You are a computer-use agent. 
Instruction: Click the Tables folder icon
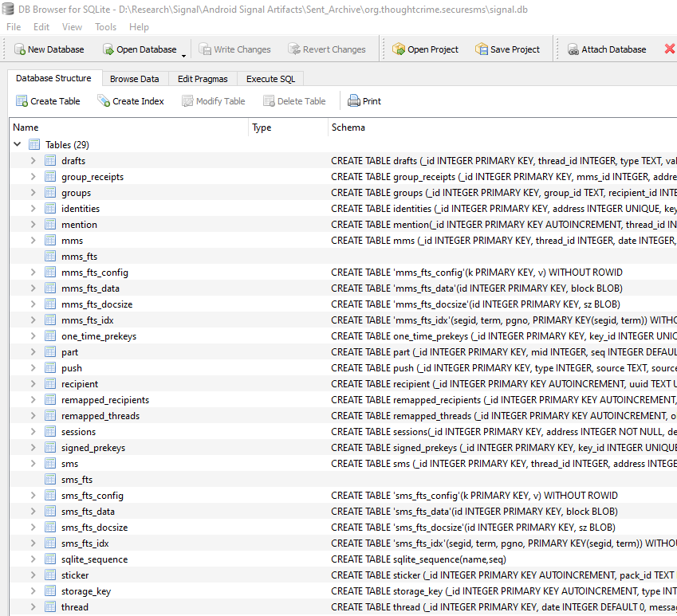[34, 144]
